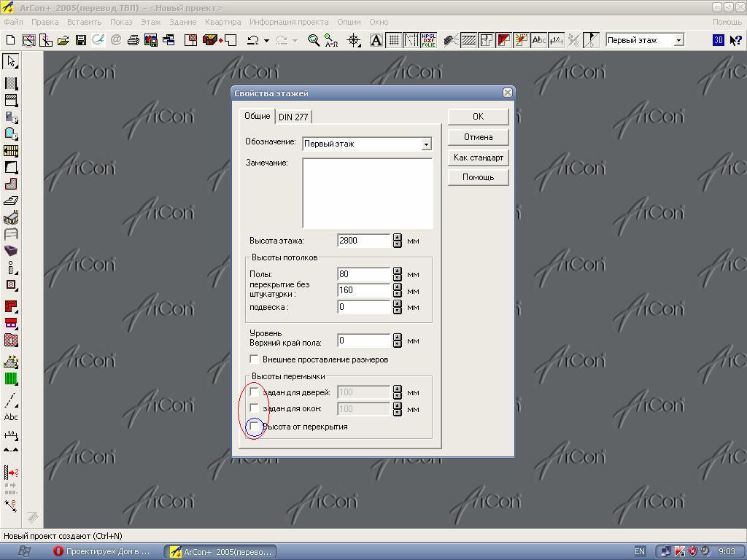This screenshot has height=560, width=747.
Task: Click the Undo arrow icon
Action: point(253,41)
